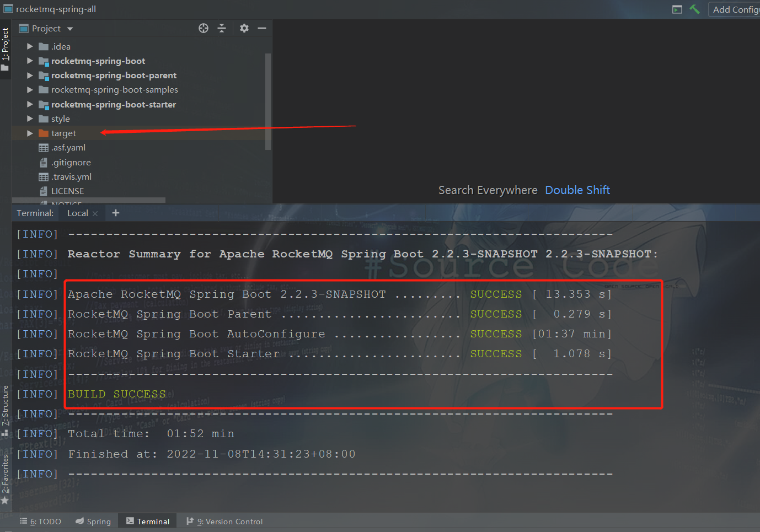Close the Local terminal tab

[x=94, y=213]
